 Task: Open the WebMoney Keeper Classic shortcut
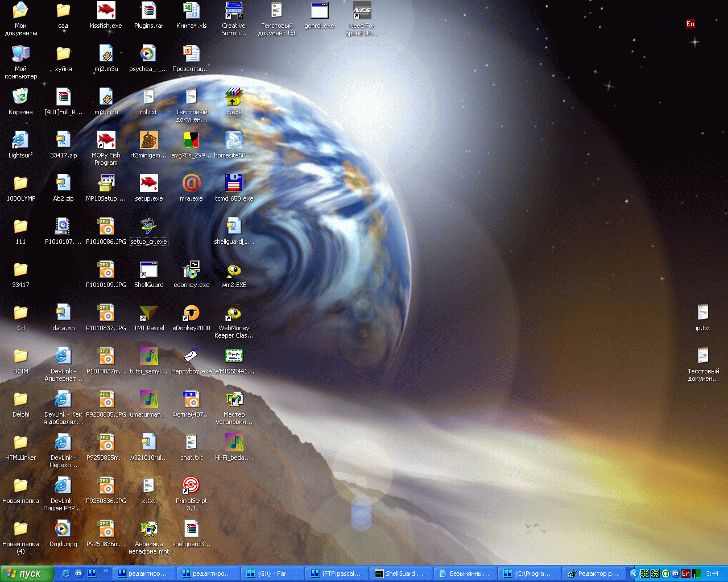(234, 313)
